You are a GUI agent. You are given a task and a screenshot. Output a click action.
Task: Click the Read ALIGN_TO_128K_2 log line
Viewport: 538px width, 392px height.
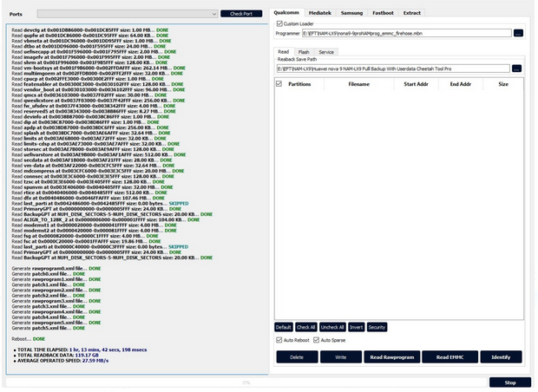pos(106,219)
